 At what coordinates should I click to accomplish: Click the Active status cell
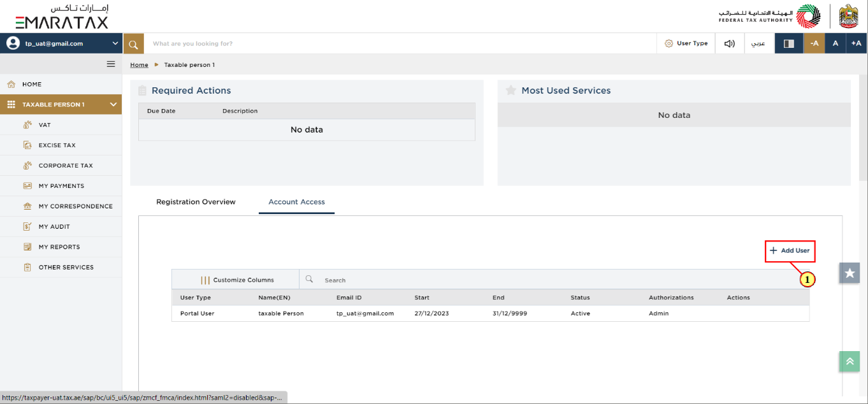coord(581,314)
